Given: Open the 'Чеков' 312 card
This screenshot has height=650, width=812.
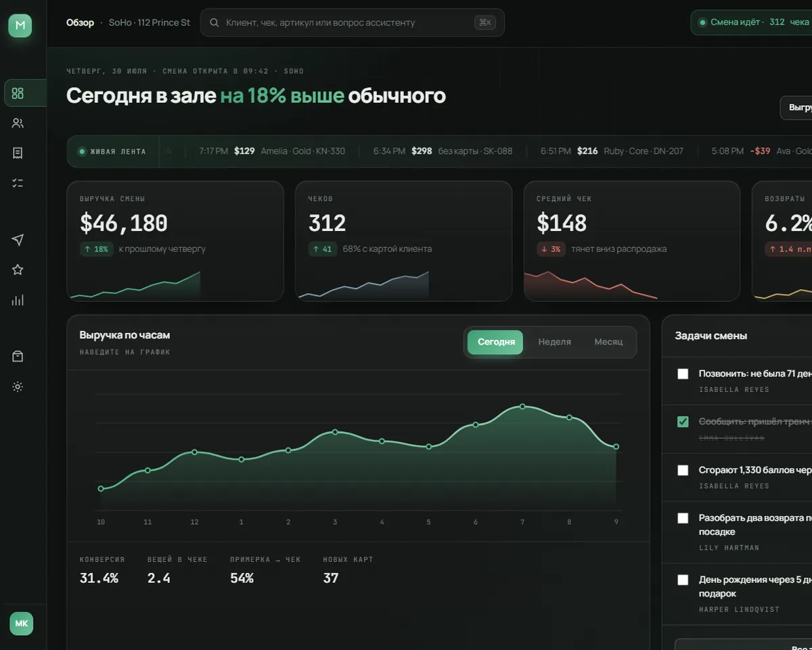Looking at the screenshot, I should click(x=403, y=241).
